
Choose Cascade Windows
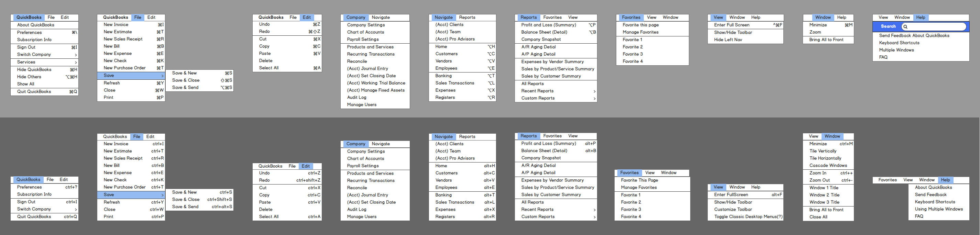828,166
